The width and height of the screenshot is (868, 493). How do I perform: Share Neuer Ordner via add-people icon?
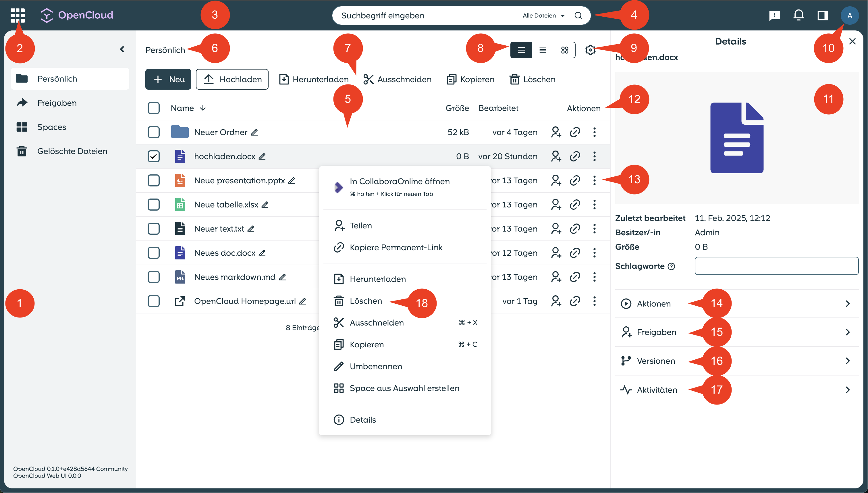556,132
